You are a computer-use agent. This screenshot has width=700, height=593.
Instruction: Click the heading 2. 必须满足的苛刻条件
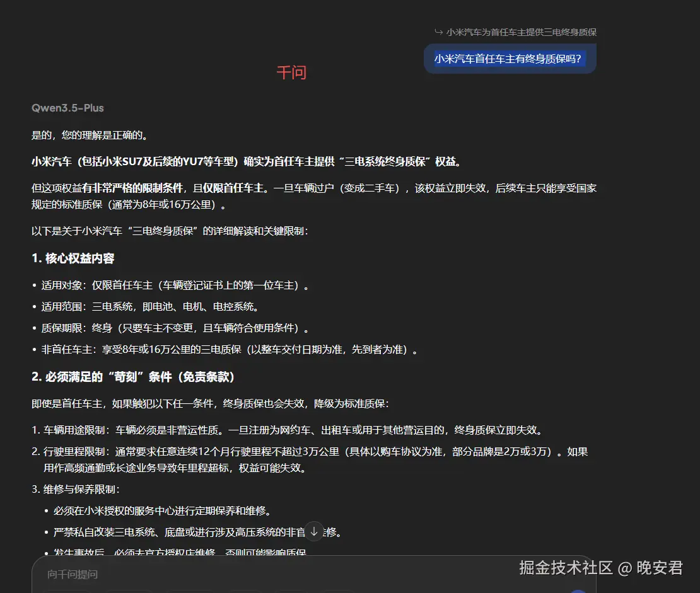coord(132,377)
